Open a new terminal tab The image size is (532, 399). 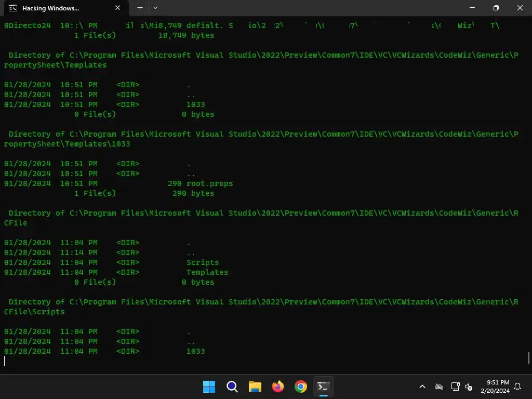(x=140, y=8)
